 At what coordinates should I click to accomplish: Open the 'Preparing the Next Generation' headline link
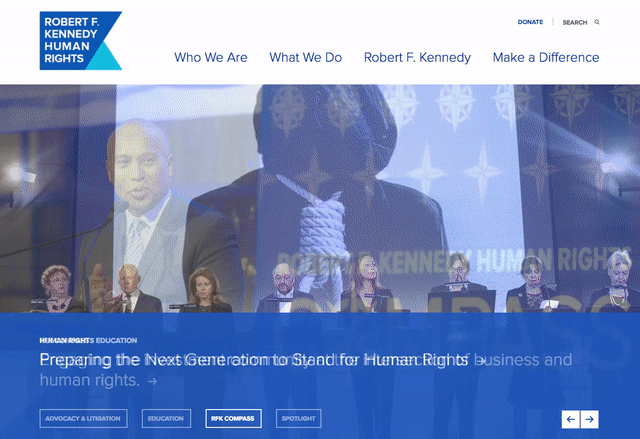click(x=253, y=360)
